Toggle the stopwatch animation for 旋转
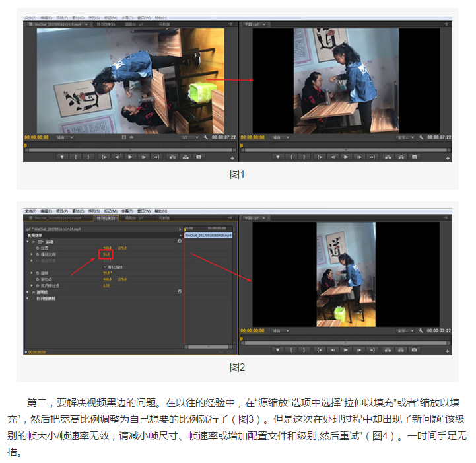This screenshot has width=476, height=463. 38,273
